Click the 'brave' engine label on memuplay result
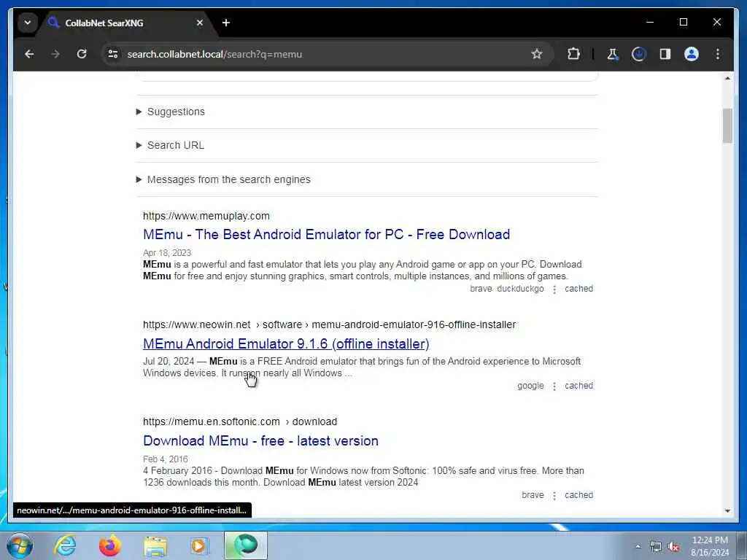 click(x=481, y=289)
